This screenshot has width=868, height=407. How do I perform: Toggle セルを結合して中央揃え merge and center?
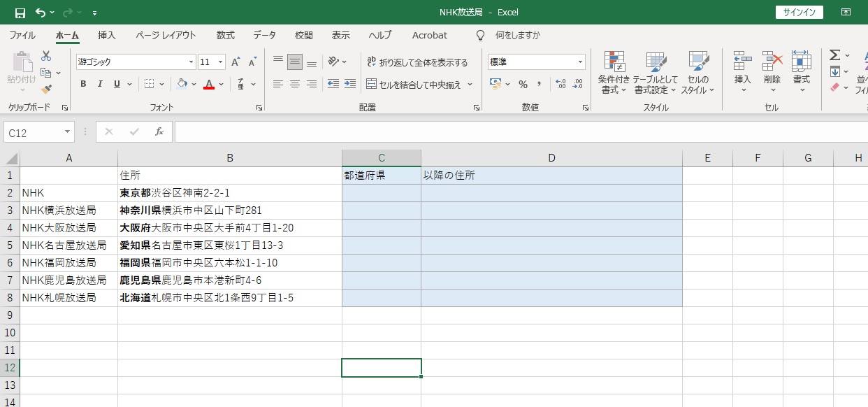414,84
